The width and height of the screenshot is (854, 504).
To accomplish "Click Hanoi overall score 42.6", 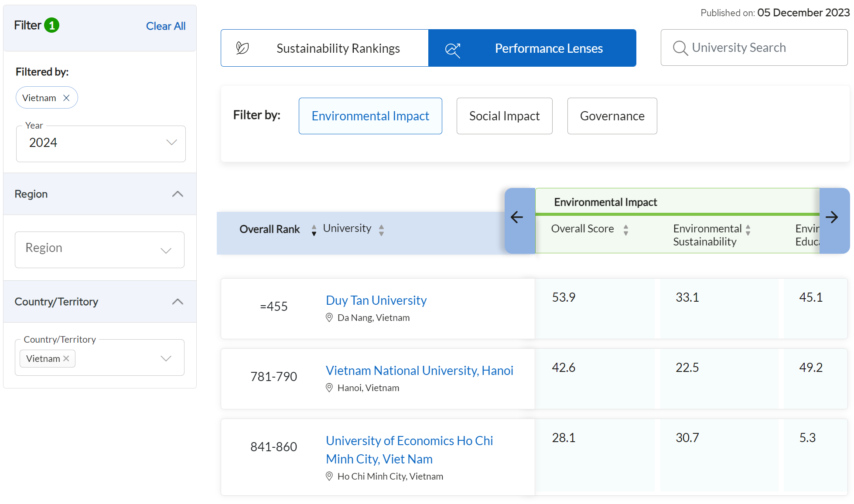I will pos(564,368).
